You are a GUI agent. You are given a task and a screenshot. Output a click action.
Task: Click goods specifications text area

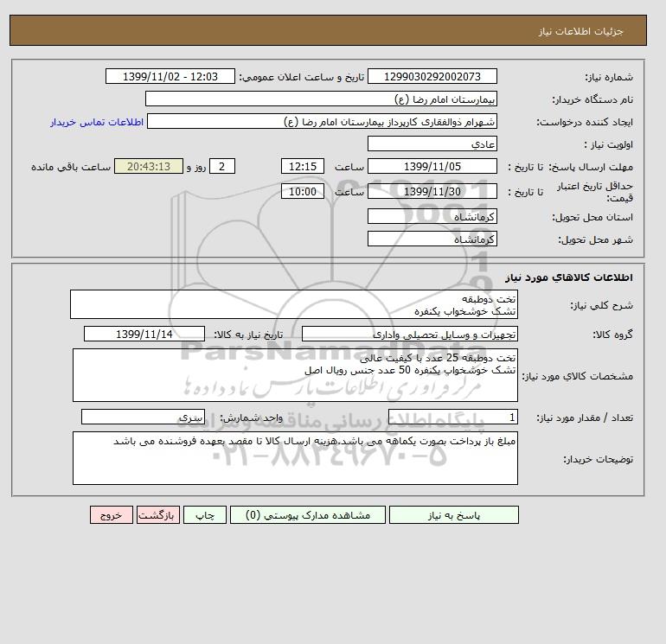point(295,375)
